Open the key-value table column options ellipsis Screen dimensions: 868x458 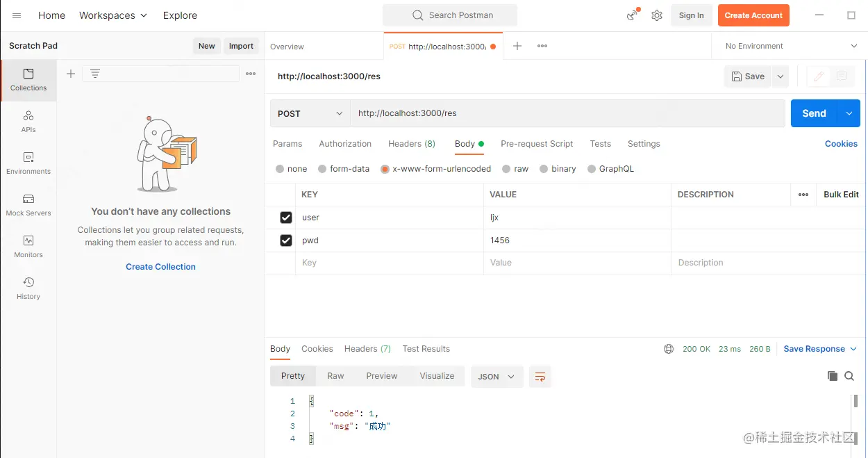tap(803, 195)
